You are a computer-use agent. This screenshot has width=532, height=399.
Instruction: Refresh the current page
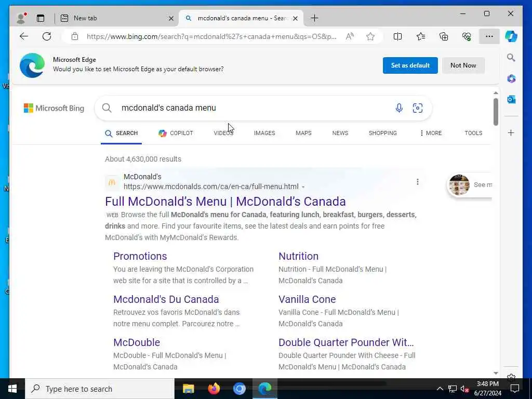tap(46, 36)
